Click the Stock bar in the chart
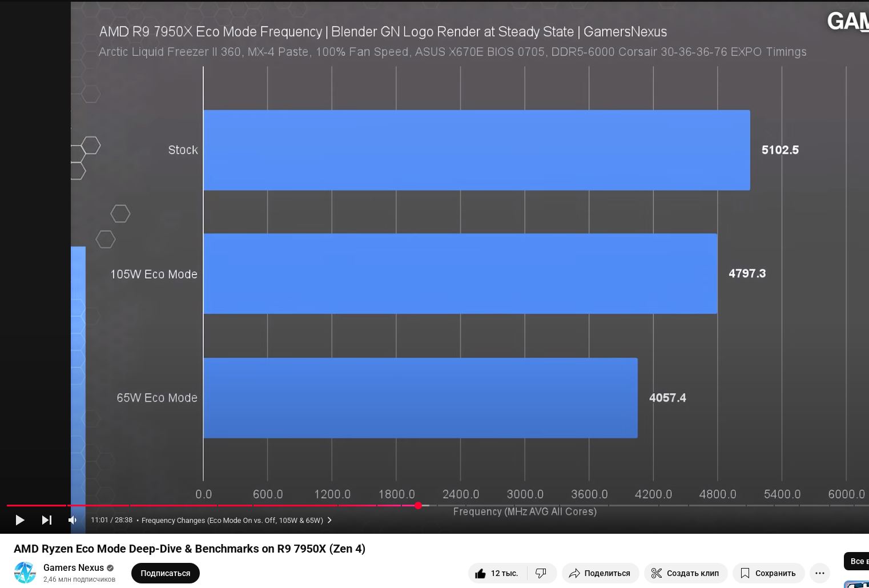Viewport: 869px width, 588px height. tap(477, 150)
